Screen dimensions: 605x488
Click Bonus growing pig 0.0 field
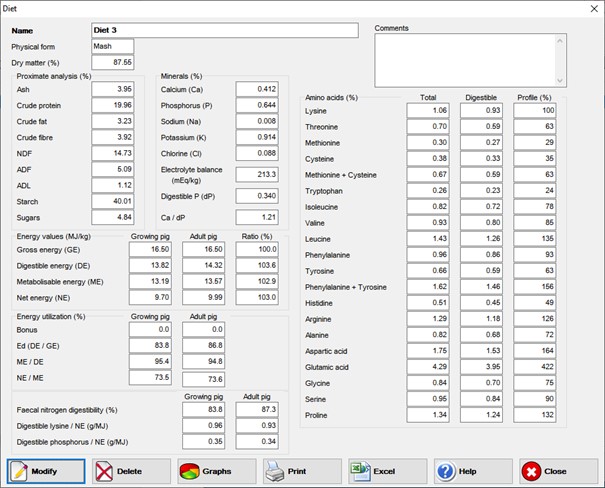point(150,329)
